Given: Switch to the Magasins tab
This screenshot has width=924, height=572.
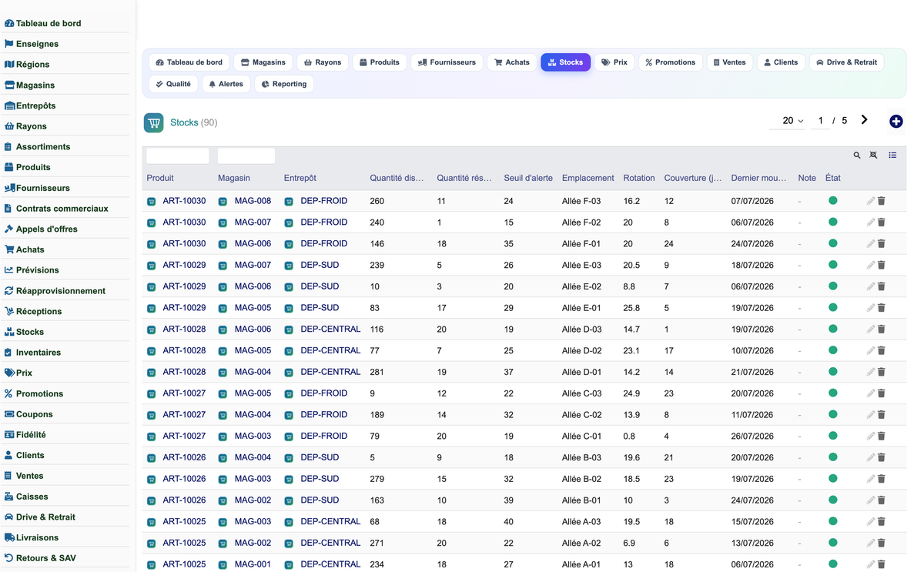Looking at the screenshot, I should point(263,62).
